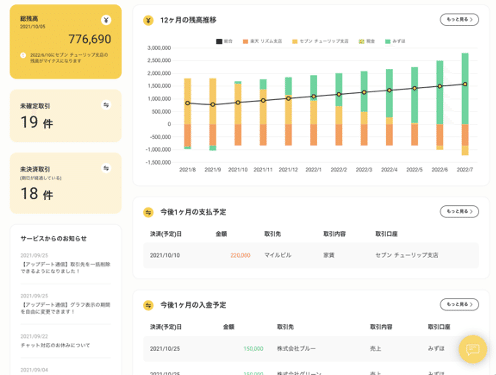
Task: Click the 2021/12 x-axis label
Action: [x=288, y=170]
